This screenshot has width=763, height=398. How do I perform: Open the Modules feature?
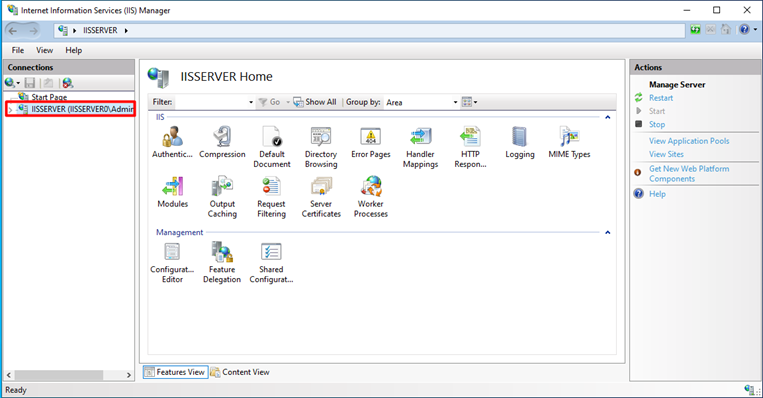pos(172,192)
